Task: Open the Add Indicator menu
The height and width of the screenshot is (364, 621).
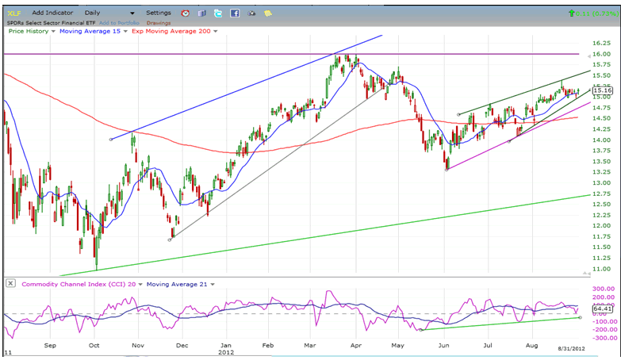Action: coord(54,13)
